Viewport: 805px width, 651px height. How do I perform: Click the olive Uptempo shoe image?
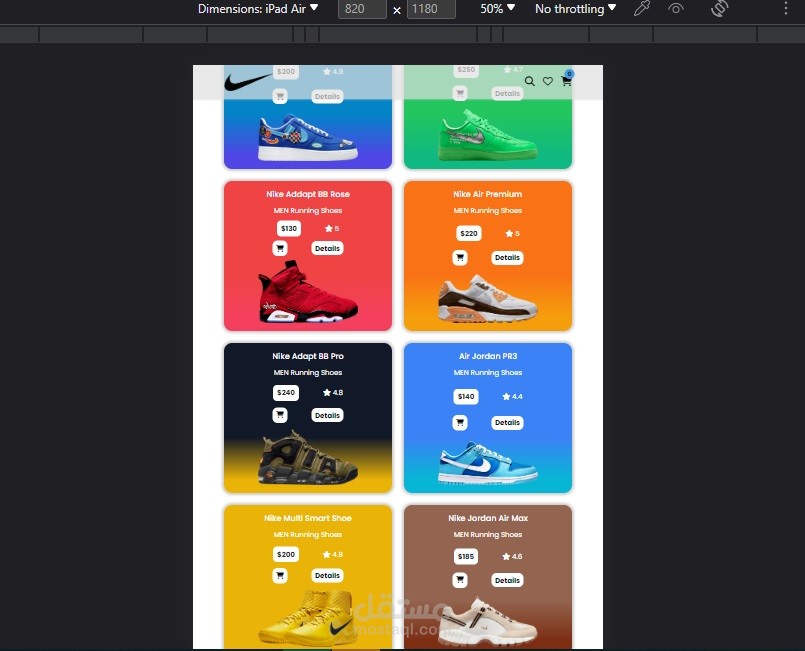click(x=308, y=458)
